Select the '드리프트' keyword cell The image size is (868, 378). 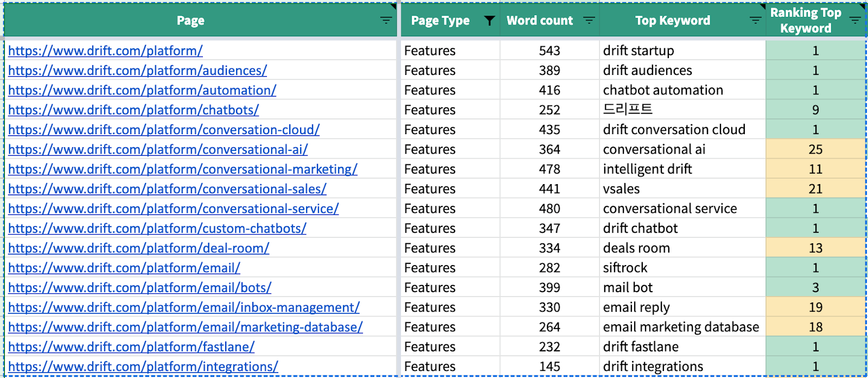[x=682, y=110]
